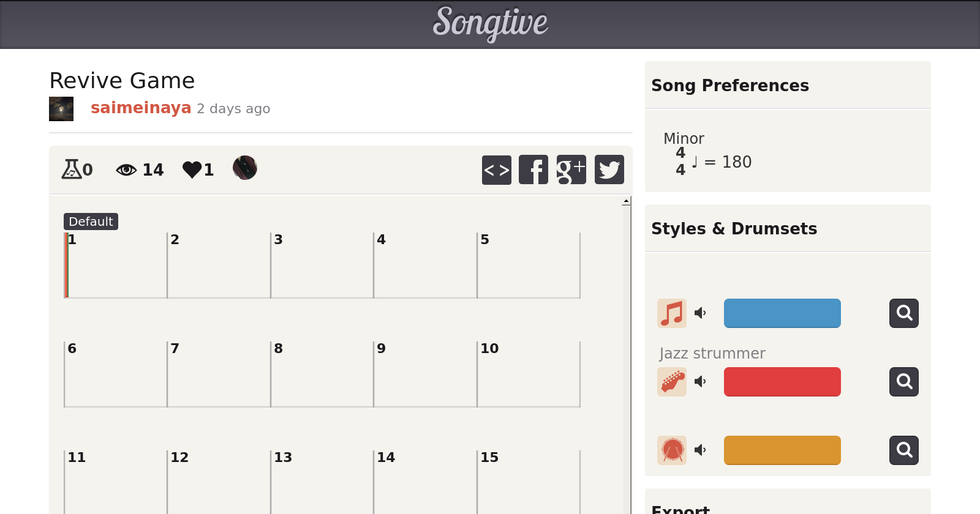Mute the Jazz strummer guitar track
This screenshot has height=514, width=980.
point(700,382)
